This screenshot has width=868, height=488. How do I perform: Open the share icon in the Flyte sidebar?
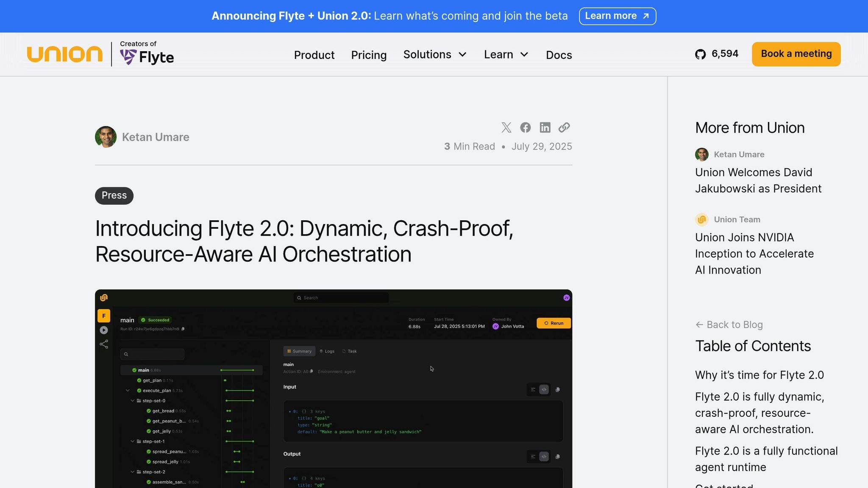point(104,344)
